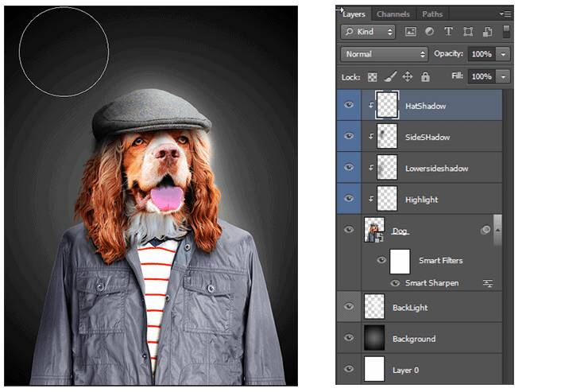588x392 pixels.
Task: Open the Layers panel flyout menu
Action: pos(505,14)
